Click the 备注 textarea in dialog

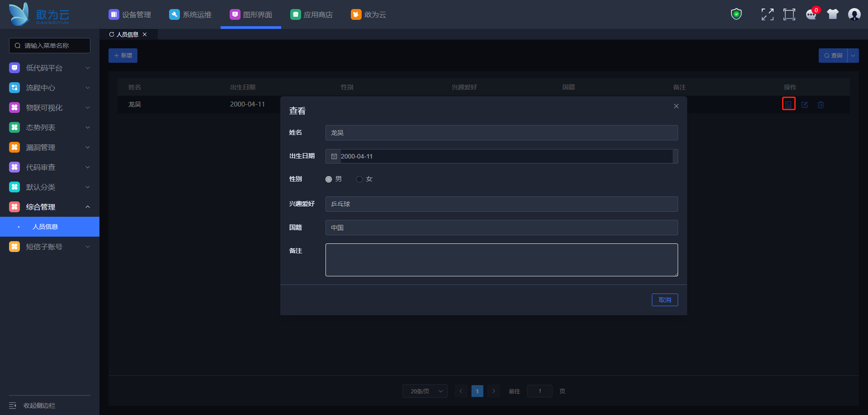point(502,260)
